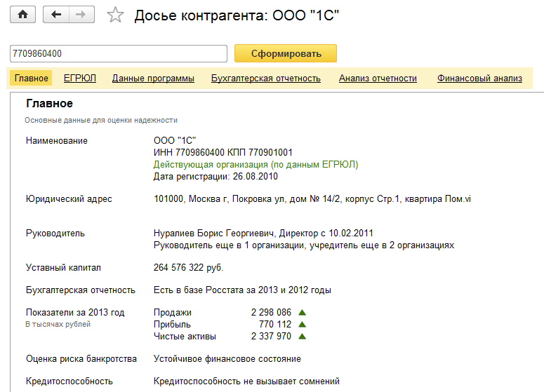Click the page title Досье контрагента
The image size is (544, 392).
[x=237, y=15]
